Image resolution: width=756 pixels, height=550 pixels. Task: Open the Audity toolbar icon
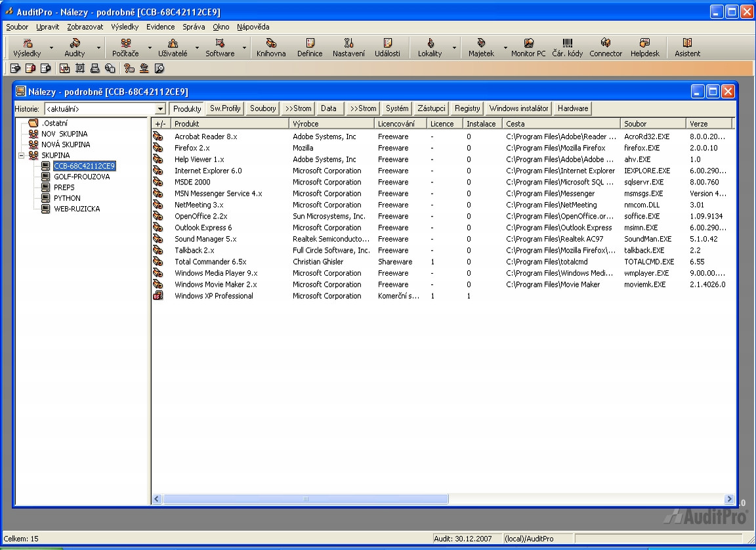(x=74, y=48)
